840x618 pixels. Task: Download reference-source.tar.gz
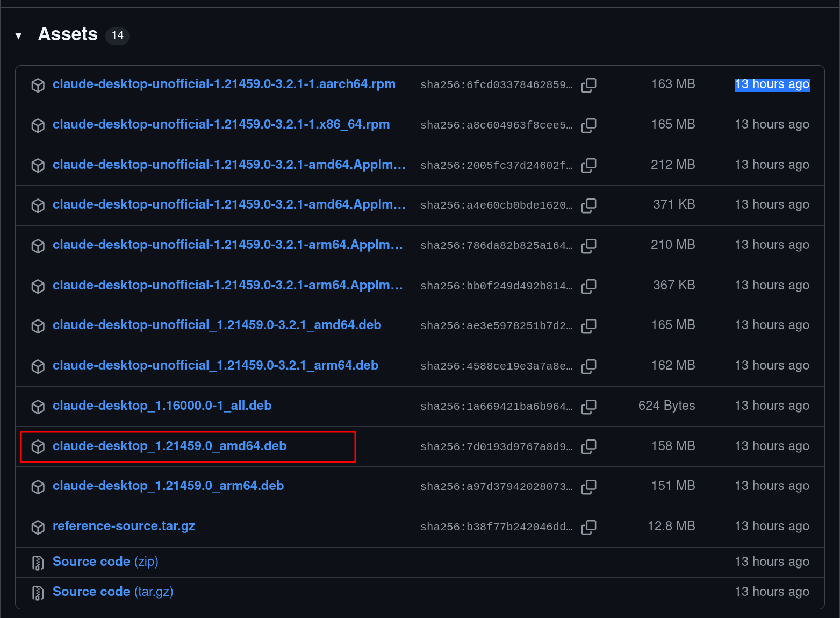[124, 526]
